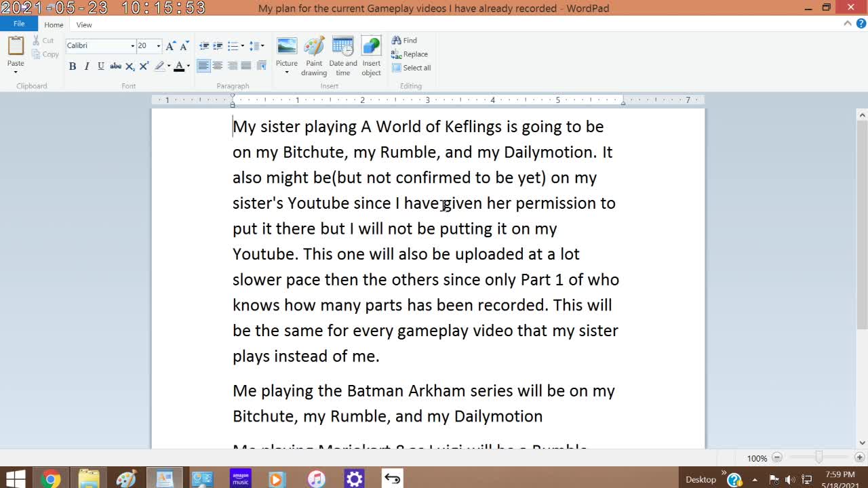Open iTunes from the taskbar
Viewport: 868px width, 488px height.
click(x=316, y=479)
